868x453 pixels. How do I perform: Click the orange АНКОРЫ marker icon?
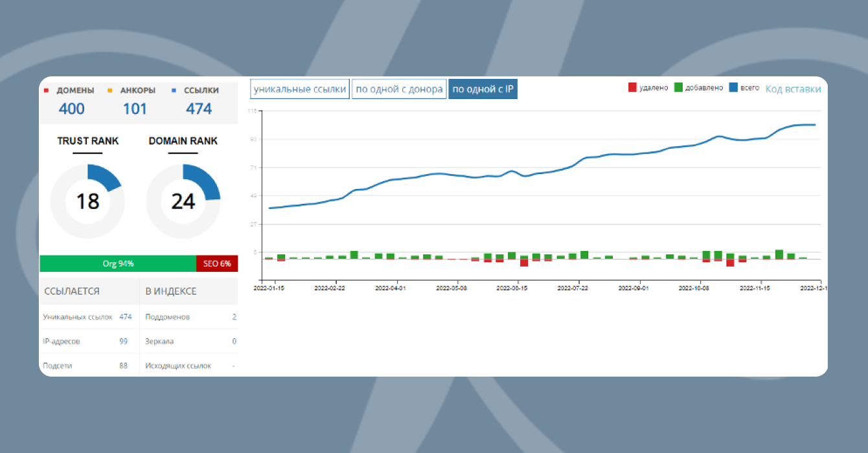tap(110, 91)
